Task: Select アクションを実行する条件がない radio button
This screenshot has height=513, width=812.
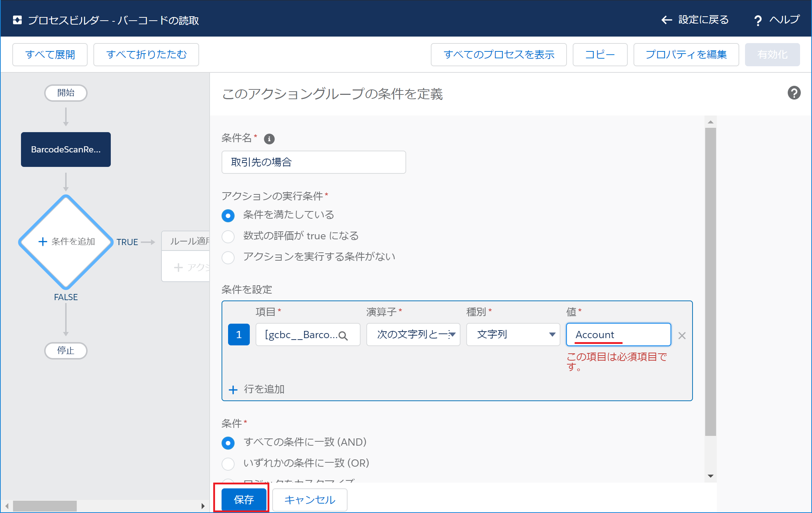Action: point(228,258)
